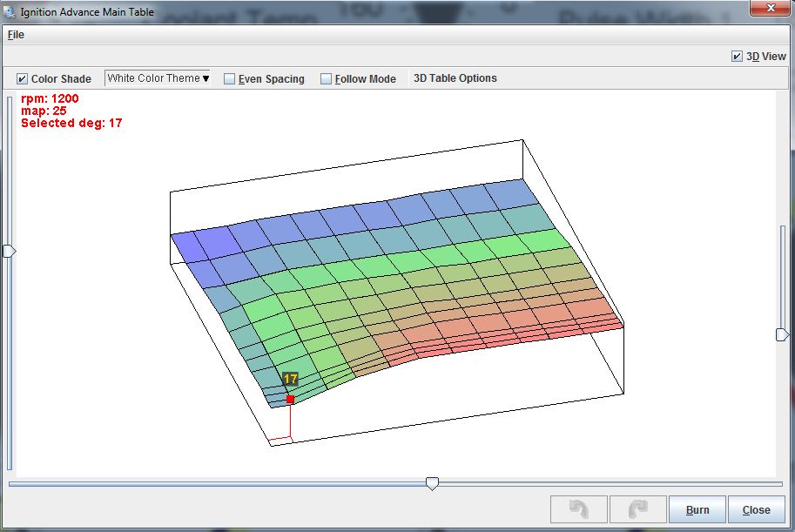Click the right vertical slider handle
This screenshot has height=532, width=795.
click(782, 334)
